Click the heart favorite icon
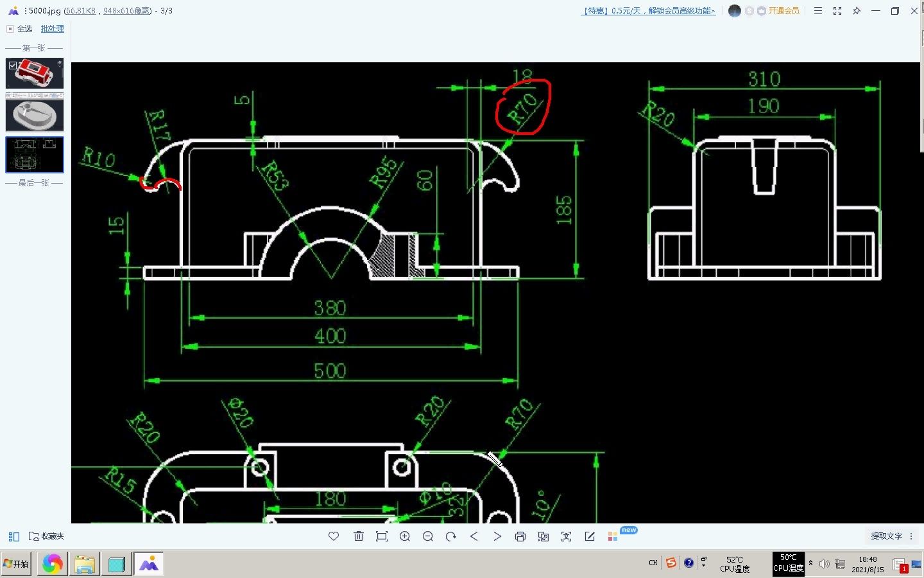 point(334,536)
